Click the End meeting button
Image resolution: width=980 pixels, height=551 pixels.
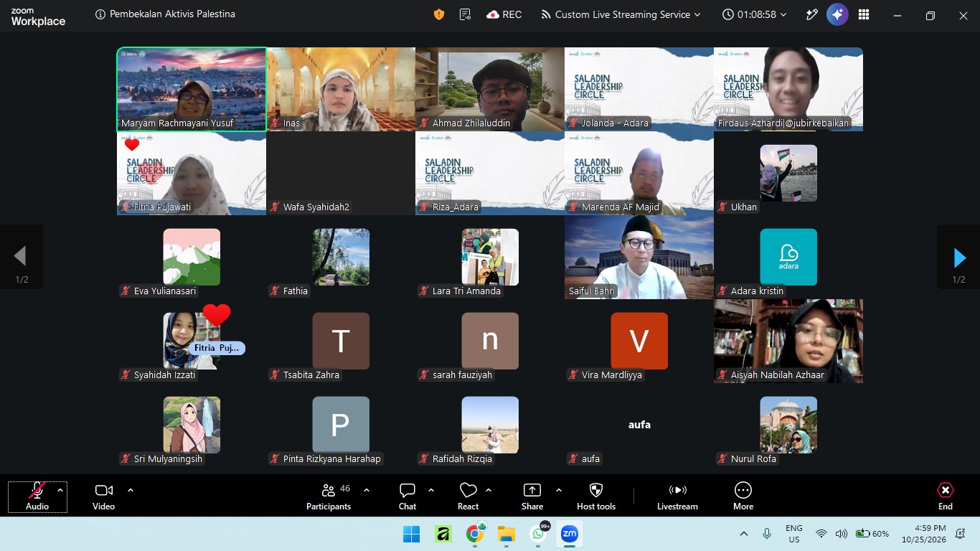pos(946,496)
